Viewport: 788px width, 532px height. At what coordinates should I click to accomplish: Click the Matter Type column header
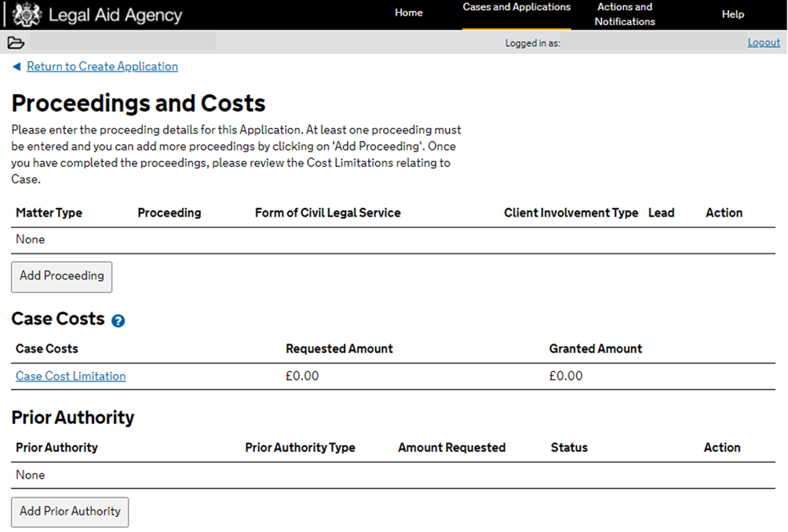49,213
